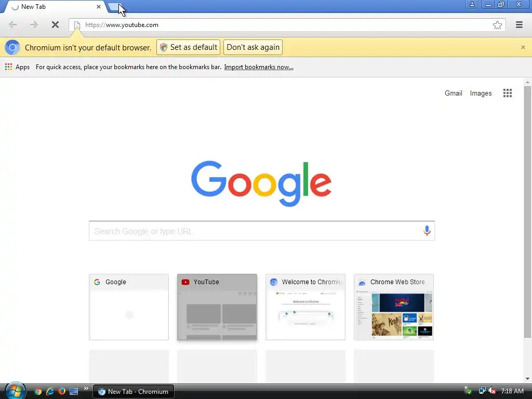Click the Google logo

pyautogui.click(x=261, y=183)
